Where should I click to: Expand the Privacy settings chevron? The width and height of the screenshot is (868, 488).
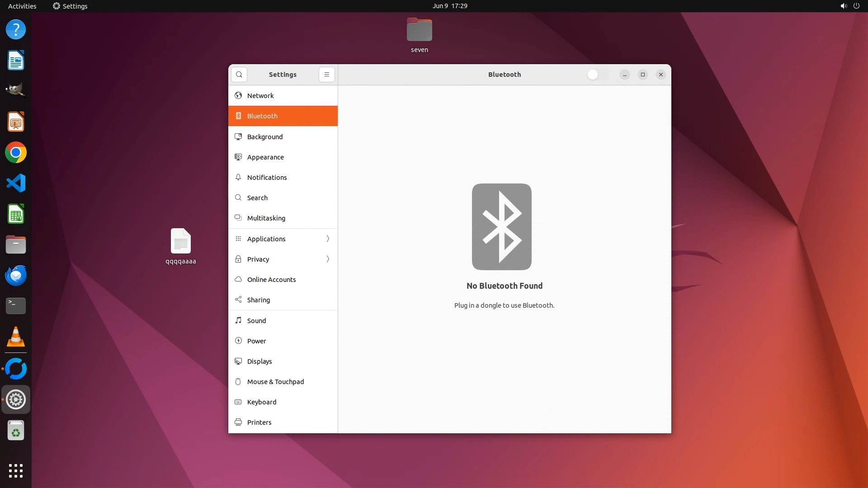point(328,259)
